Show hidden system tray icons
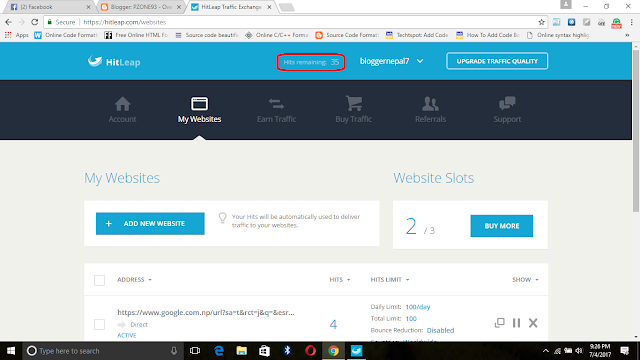Image resolution: width=640 pixels, height=360 pixels. pos(546,351)
